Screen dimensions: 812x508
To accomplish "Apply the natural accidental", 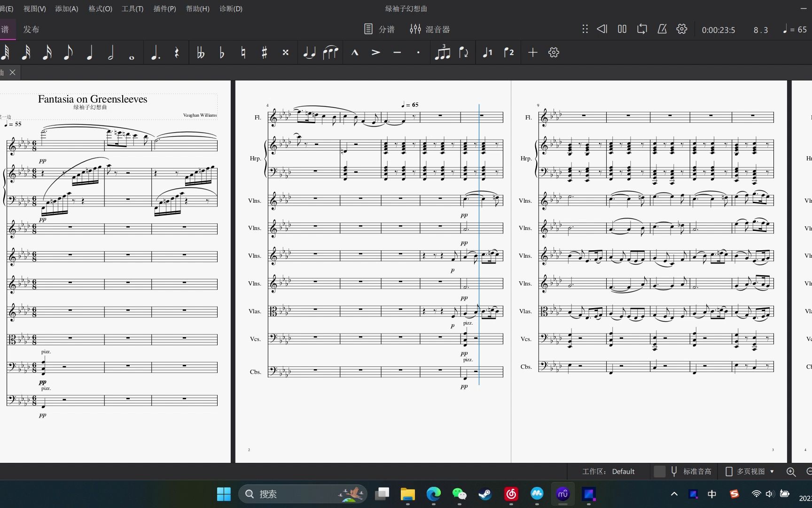I will click(x=243, y=53).
